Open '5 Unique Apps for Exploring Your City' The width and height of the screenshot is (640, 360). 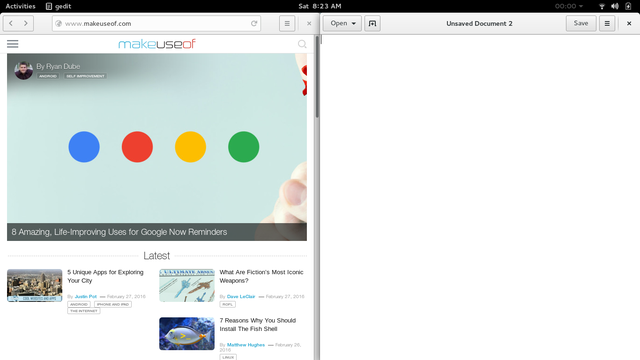click(105, 276)
